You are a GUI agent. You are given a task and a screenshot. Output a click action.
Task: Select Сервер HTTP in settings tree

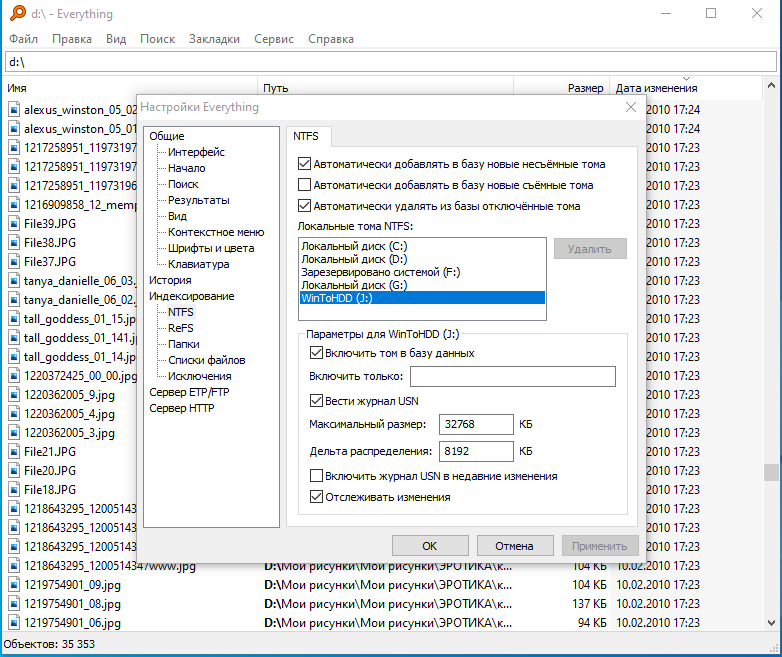[x=182, y=408]
